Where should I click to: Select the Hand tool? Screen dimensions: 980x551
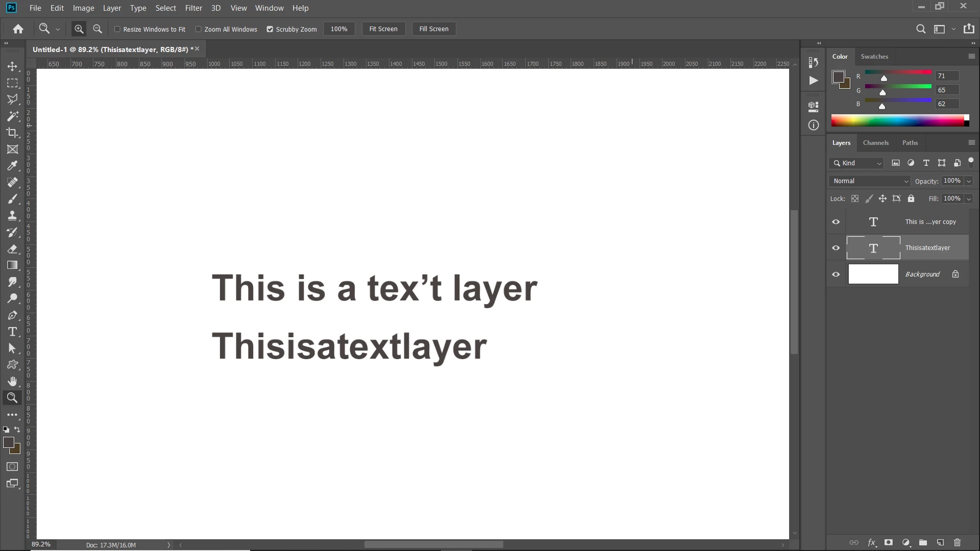12,381
